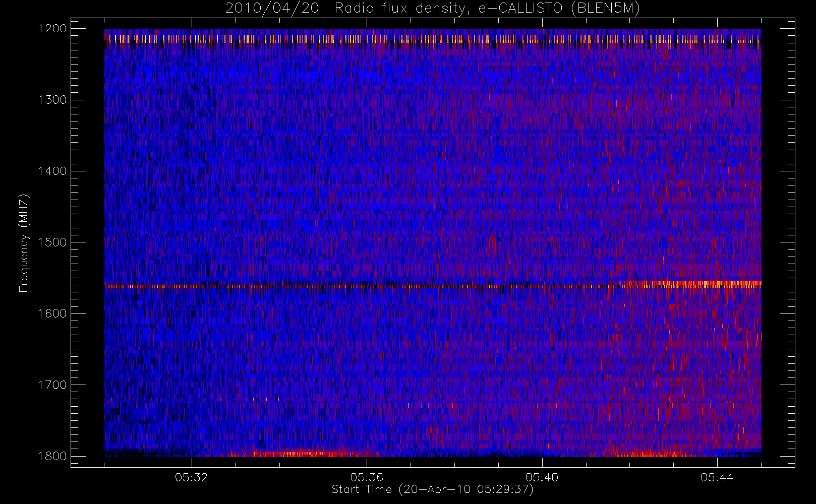Click the bright yellow band near 1215 MHz
Image resolution: width=816 pixels, height=504 pixels.
433,38
